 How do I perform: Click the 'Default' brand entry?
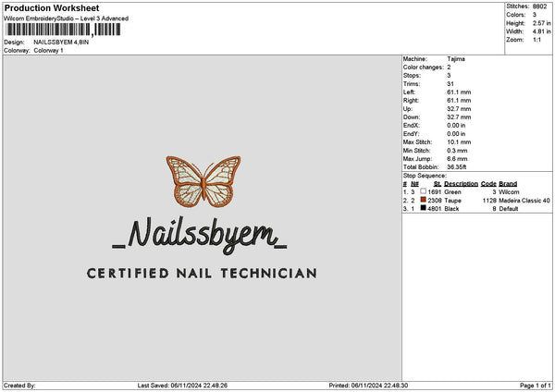(x=509, y=209)
